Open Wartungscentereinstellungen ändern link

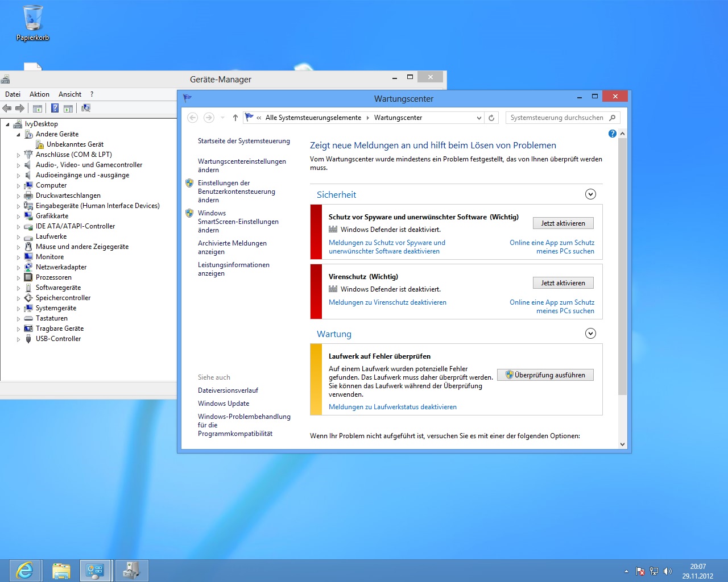[x=242, y=165]
